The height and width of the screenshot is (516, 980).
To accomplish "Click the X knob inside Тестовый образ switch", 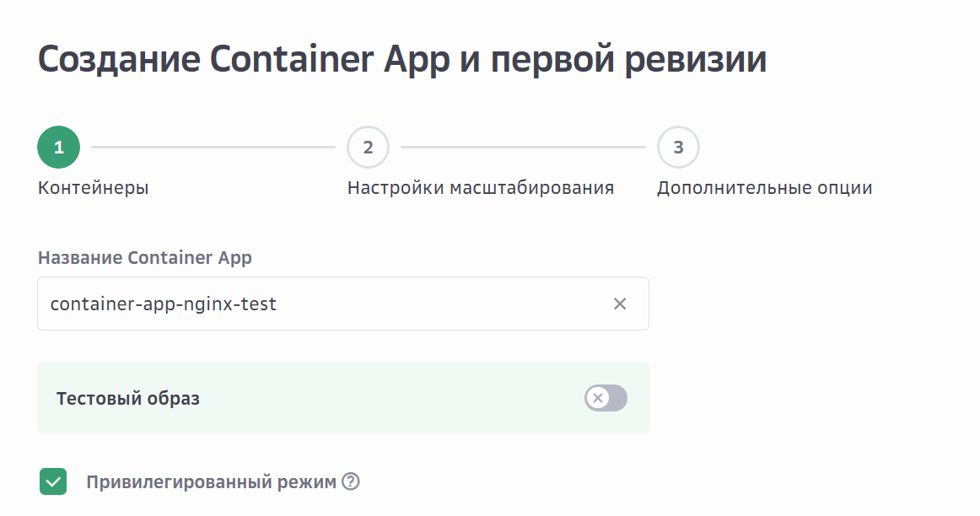I will (x=598, y=398).
